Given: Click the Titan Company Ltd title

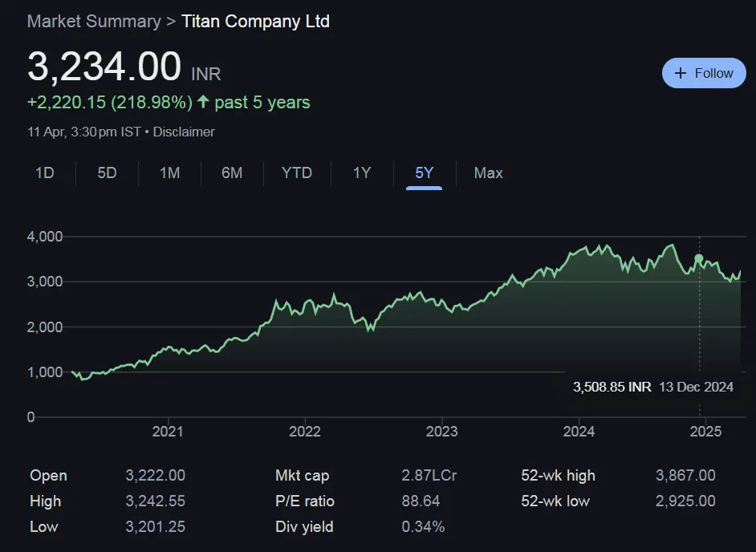Looking at the screenshot, I should point(255,22).
